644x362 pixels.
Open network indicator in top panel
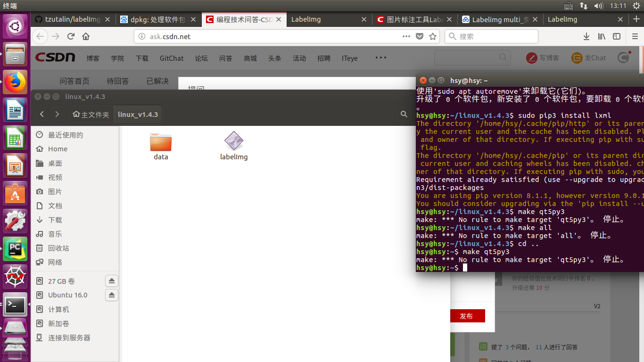pyautogui.click(x=584, y=6)
